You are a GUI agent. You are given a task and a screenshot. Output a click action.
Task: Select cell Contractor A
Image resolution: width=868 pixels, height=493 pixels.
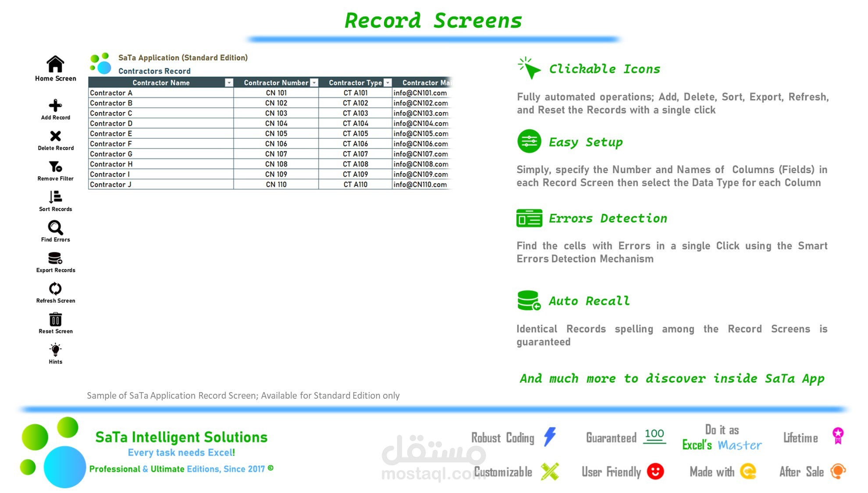161,93
